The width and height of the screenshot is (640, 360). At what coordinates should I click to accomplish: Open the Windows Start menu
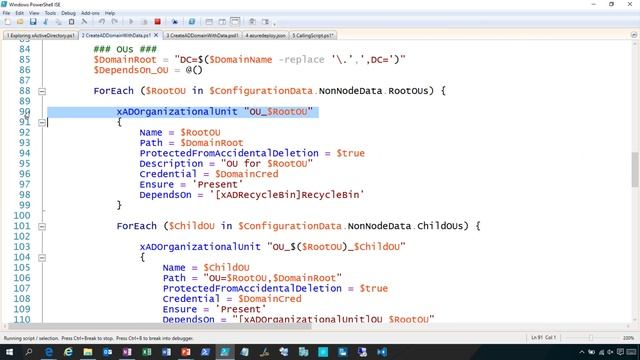point(9,352)
